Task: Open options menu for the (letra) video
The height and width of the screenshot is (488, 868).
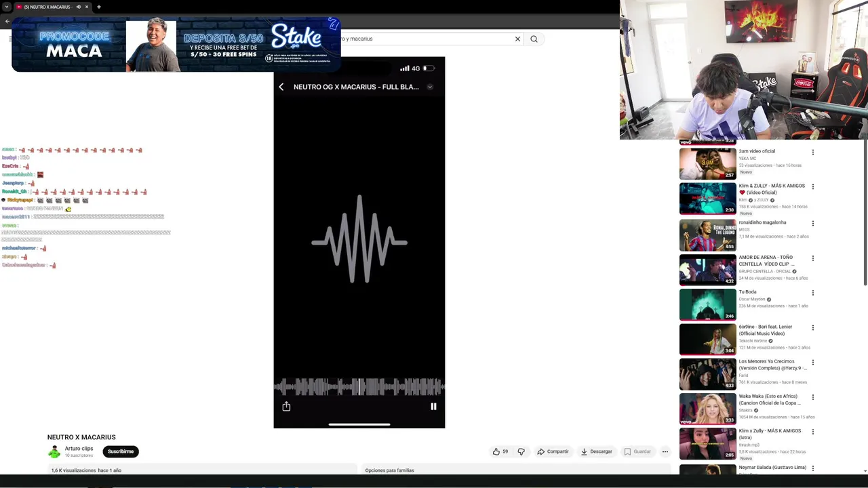Action: click(x=813, y=432)
